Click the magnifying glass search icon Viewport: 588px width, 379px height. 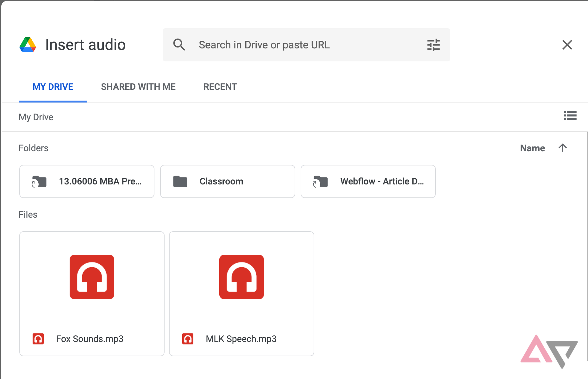pyautogui.click(x=179, y=45)
